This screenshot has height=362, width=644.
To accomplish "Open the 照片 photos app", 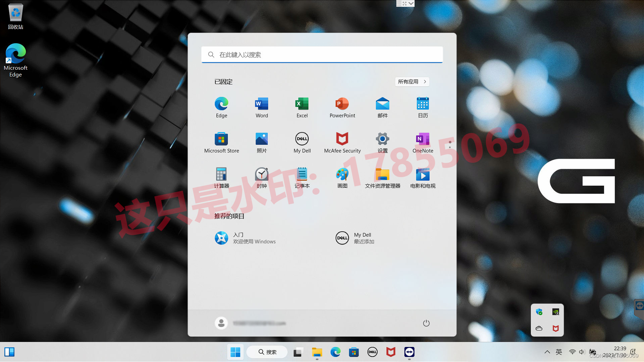I will click(262, 143).
